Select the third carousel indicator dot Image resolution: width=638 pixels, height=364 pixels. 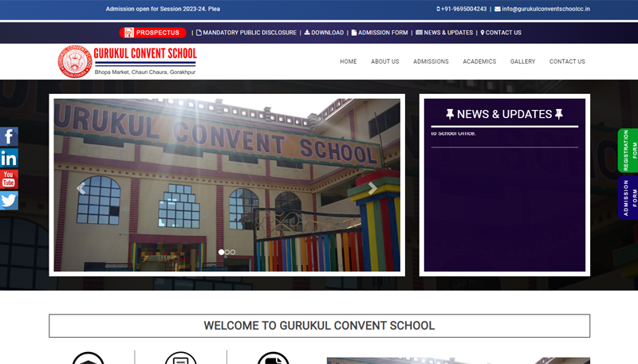tap(233, 252)
